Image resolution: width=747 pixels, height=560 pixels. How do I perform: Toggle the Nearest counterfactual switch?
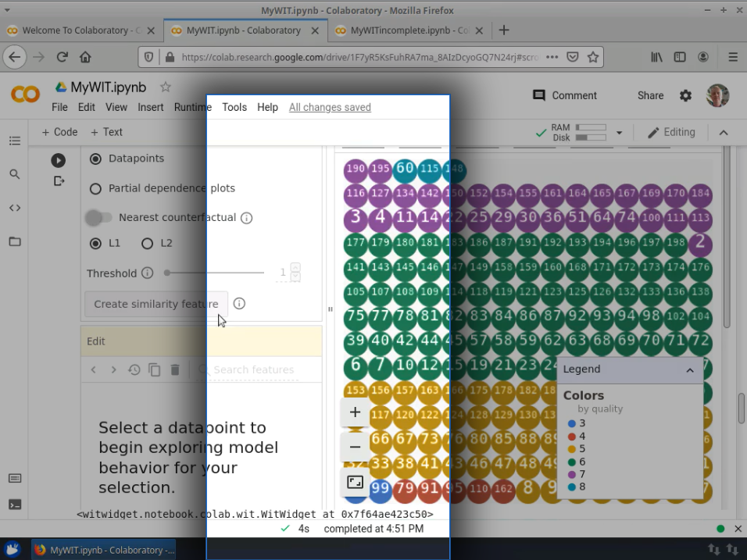click(98, 218)
